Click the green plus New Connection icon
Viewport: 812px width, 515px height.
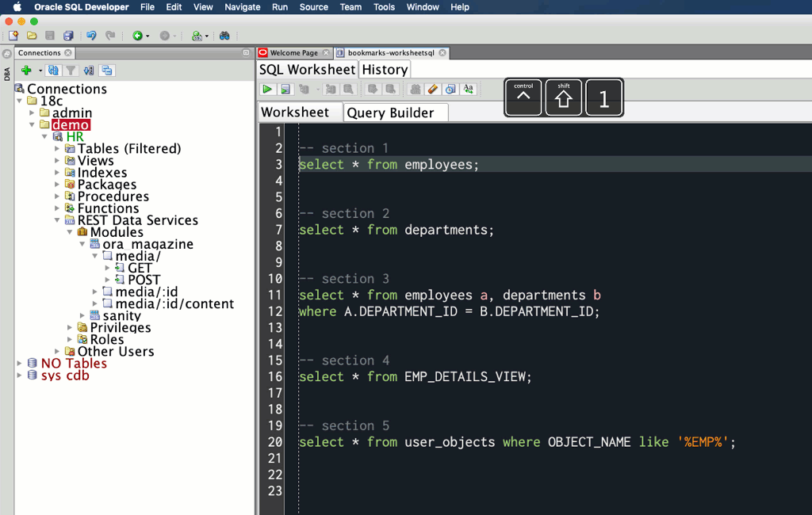26,71
